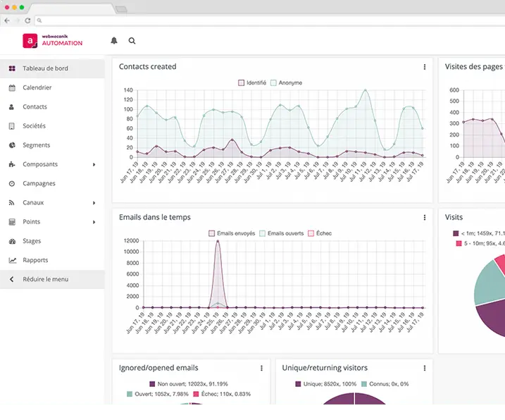Toggle the Ouvert; 1052x pie legend entry
505x420 pixels.
pos(158,394)
